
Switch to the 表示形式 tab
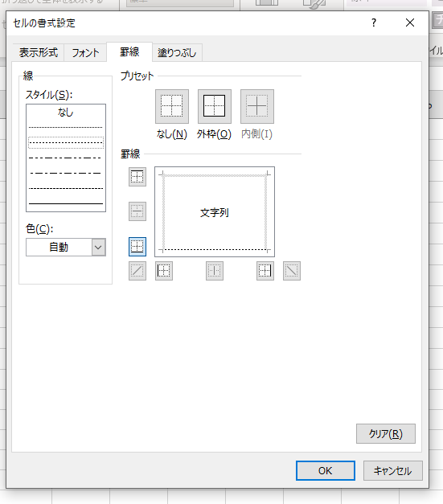point(39,52)
